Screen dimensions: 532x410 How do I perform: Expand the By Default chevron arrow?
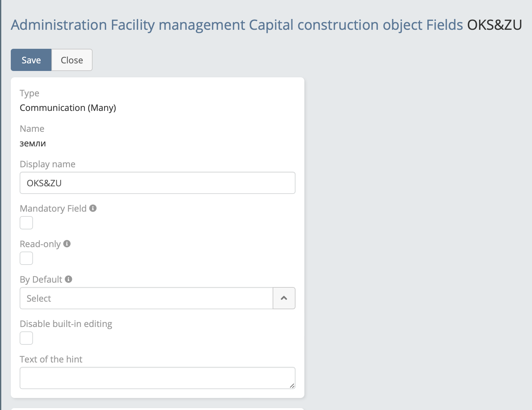(x=284, y=298)
